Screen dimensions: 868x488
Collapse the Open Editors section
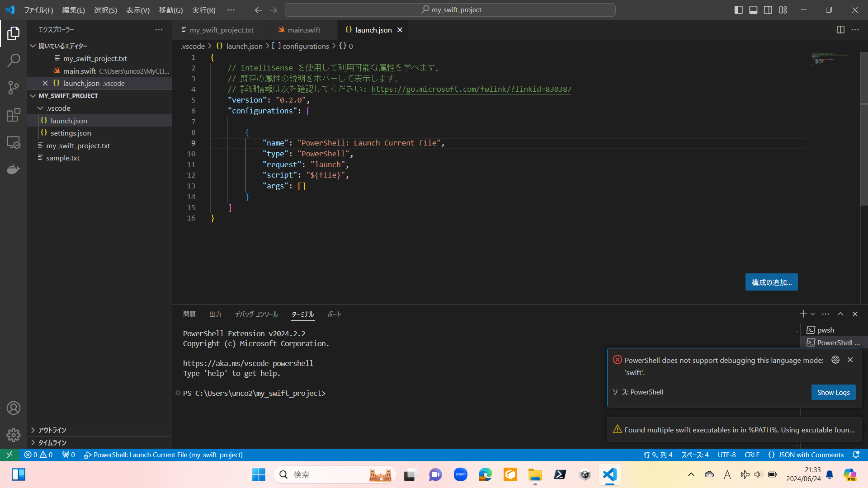pyautogui.click(x=99, y=46)
